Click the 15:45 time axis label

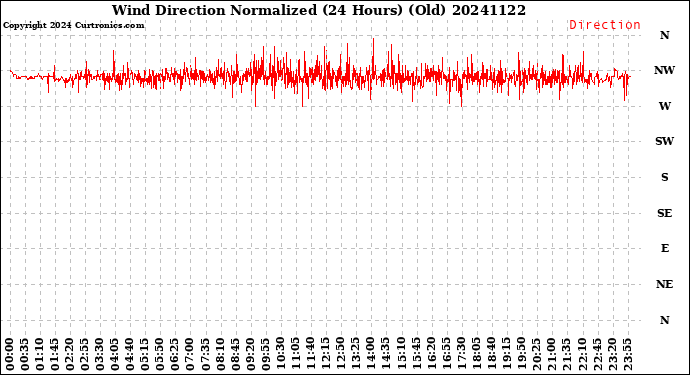click(x=416, y=355)
